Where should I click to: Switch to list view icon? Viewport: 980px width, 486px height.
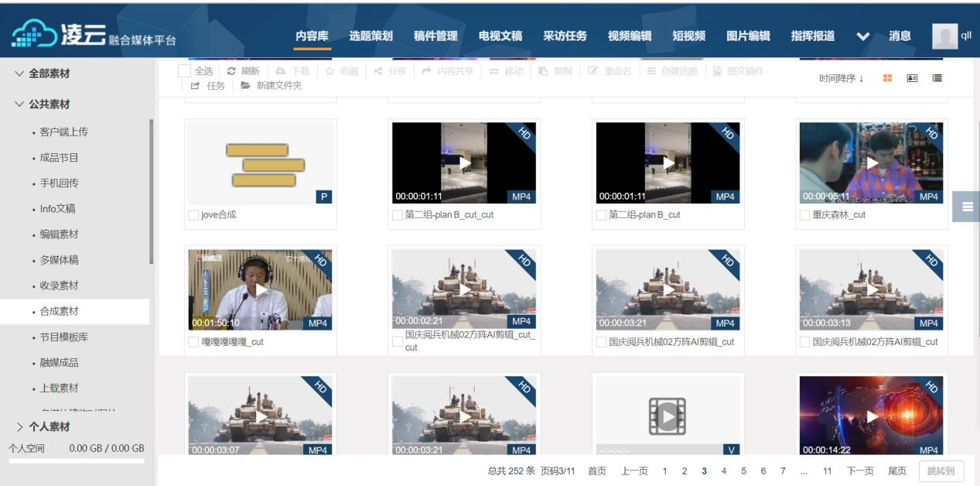937,78
